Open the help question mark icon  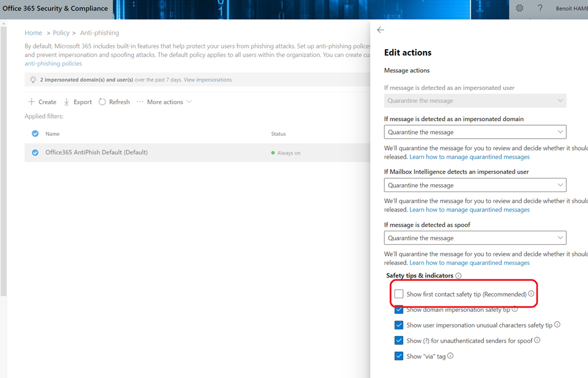point(540,8)
